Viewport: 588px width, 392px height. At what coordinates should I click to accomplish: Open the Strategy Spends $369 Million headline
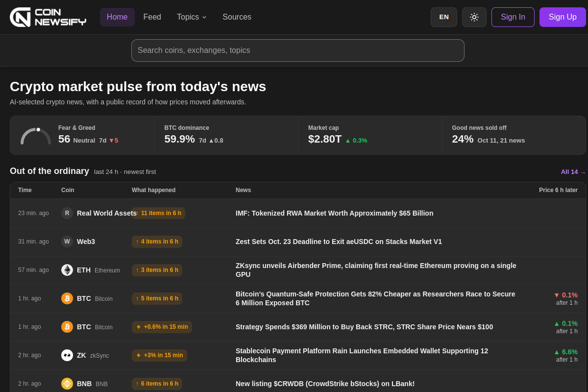coord(364,327)
